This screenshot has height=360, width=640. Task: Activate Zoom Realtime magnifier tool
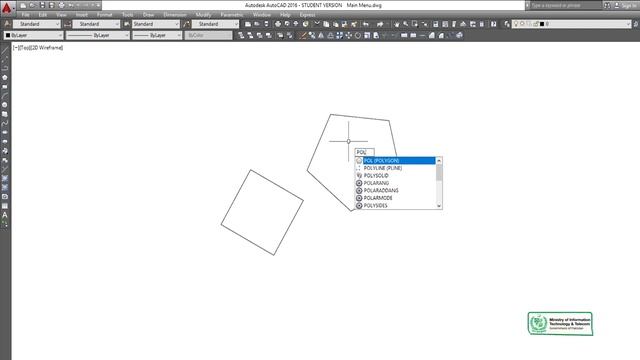(406, 24)
